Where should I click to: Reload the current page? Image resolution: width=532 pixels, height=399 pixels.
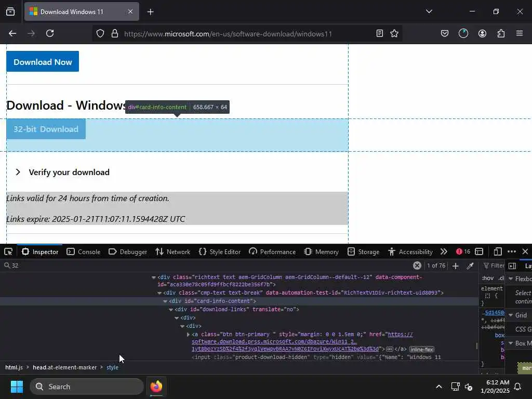pyautogui.click(x=50, y=33)
